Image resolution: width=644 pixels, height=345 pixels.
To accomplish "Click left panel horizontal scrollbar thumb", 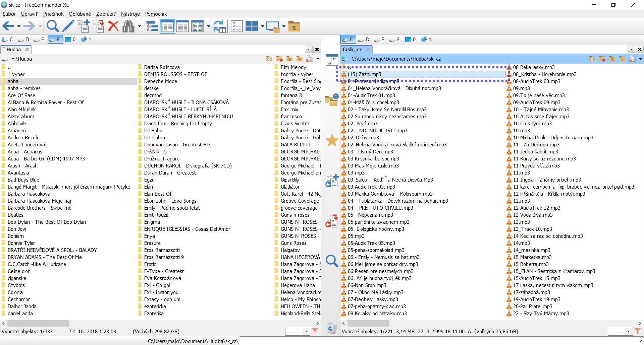I will 38,323.
